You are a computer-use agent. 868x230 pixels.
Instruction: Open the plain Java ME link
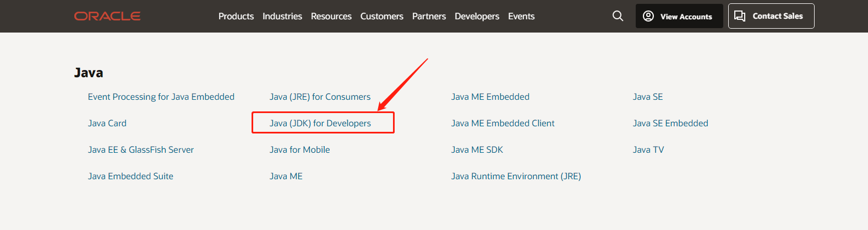286,176
